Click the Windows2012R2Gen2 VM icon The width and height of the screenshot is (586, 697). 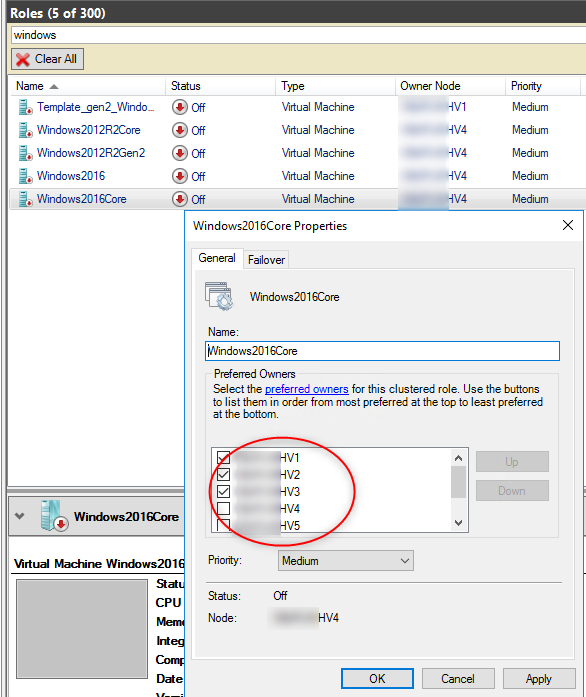25,153
